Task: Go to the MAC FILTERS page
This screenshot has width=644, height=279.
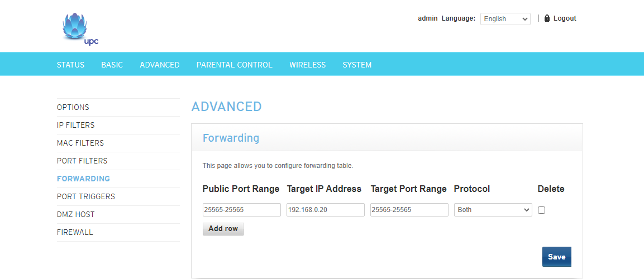Action: [x=80, y=143]
